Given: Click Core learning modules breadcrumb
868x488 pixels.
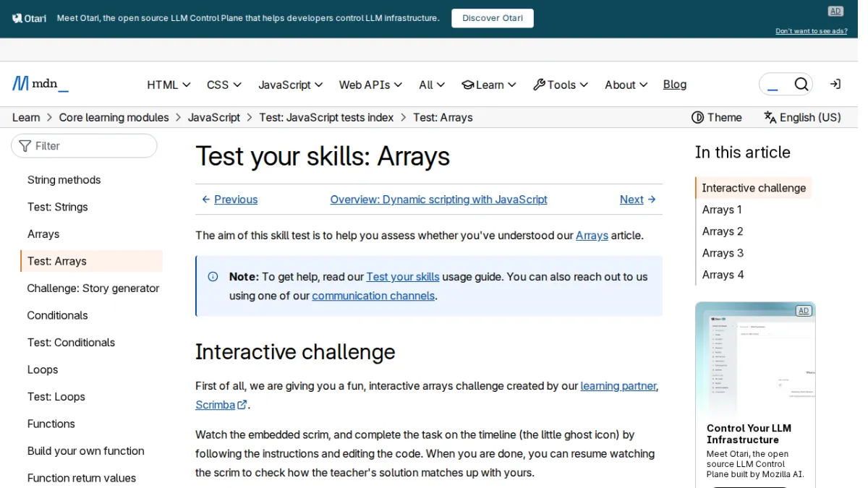Looking at the screenshot, I should [114, 117].
